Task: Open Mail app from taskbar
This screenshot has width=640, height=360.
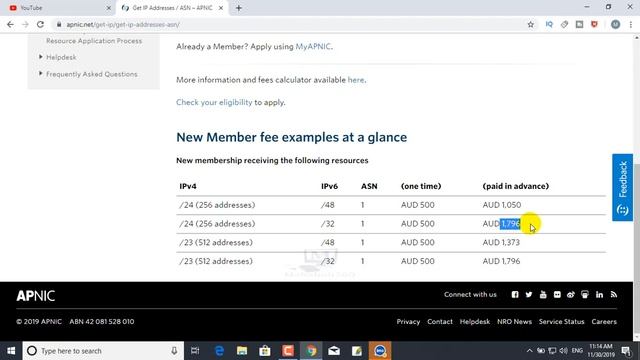Action: tap(334, 351)
